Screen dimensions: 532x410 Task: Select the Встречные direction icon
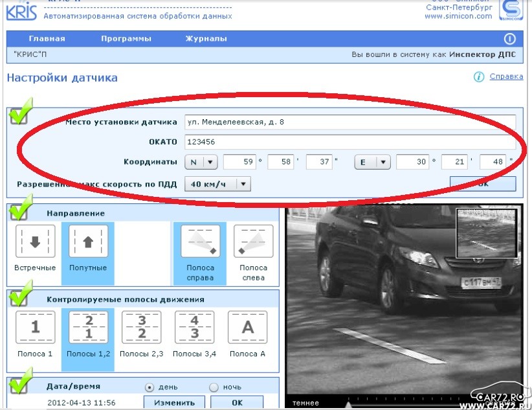pos(35,242)
